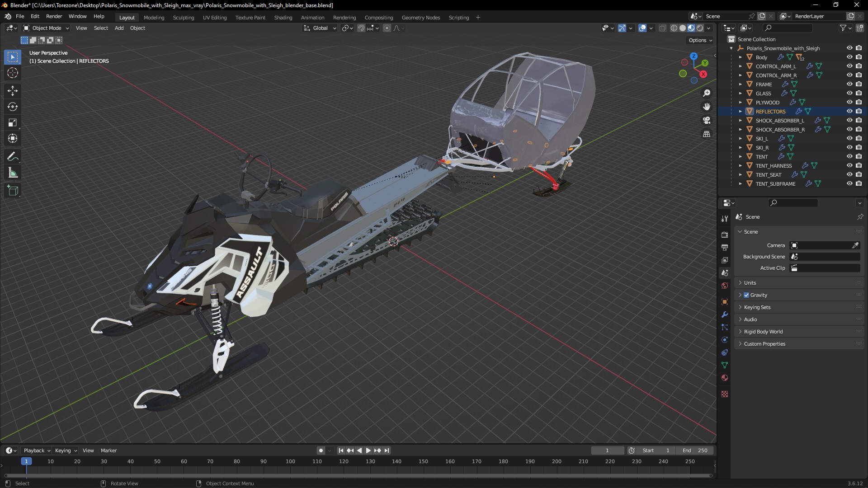Open the Marker menu in timeline
Screen dimensions: 868x488
tap(108, 450)
